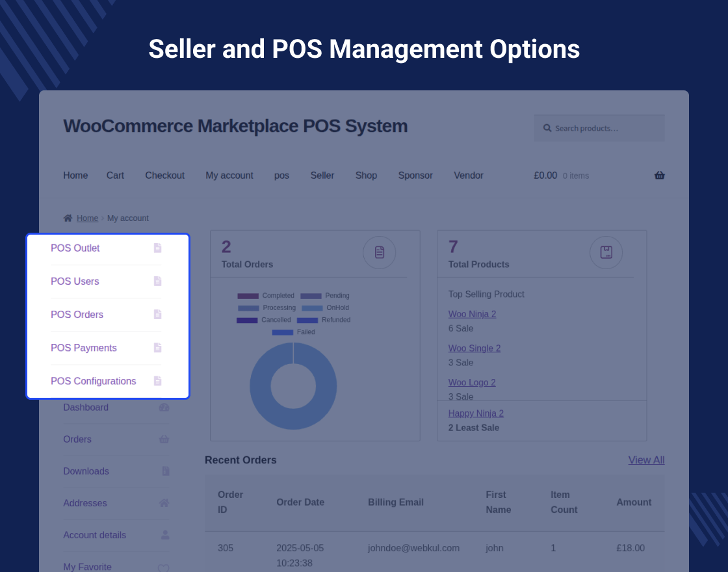The width and height of the screenshot is (728, 572).
Task: Click the heart icon beside My Favorite
Action: (163, 568)
